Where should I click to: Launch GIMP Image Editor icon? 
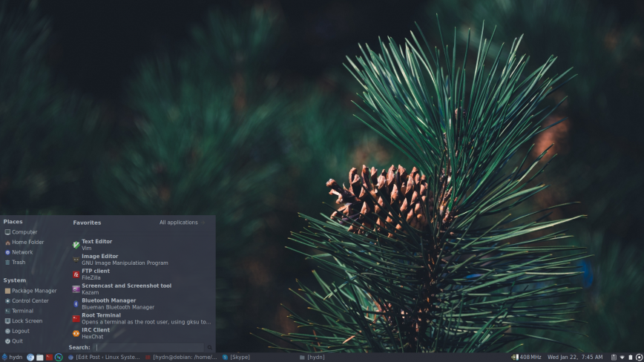76,260
